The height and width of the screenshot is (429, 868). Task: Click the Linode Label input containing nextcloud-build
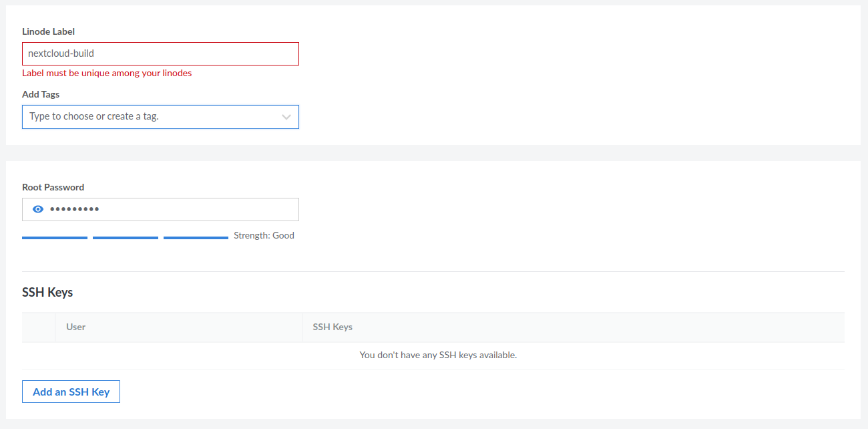pyautogui.click(x=160, y=53)
